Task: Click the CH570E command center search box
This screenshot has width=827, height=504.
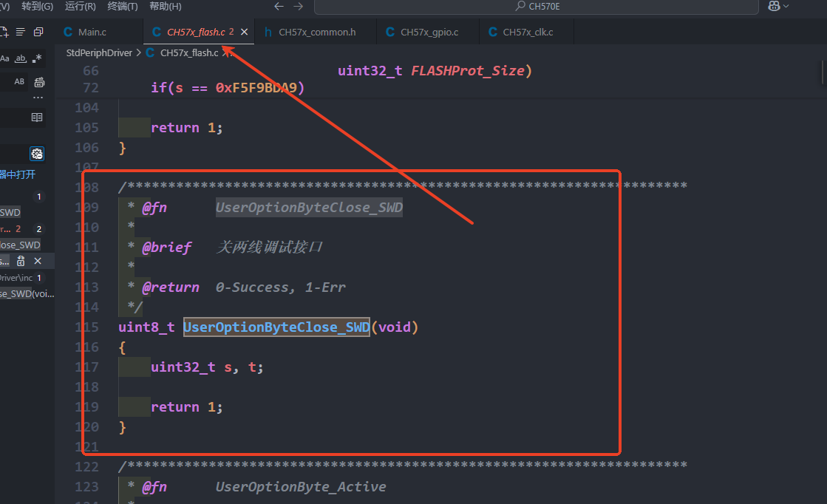Action: (x=536, y=7)
